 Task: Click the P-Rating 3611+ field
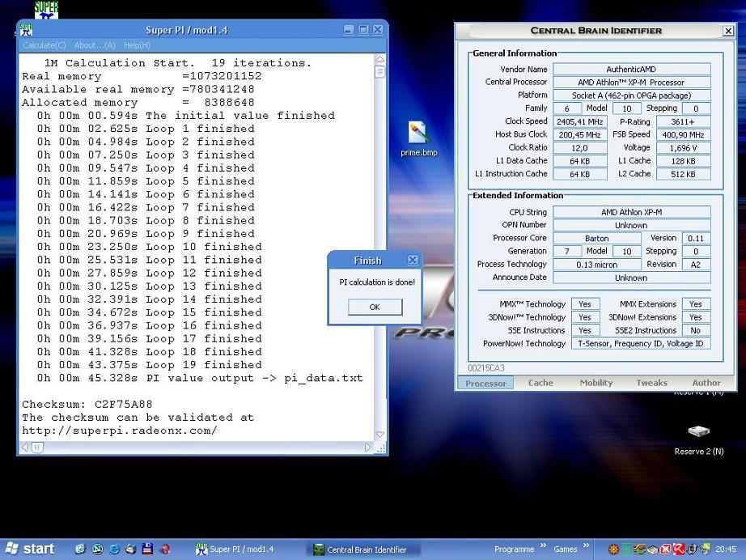coord(683,122)
